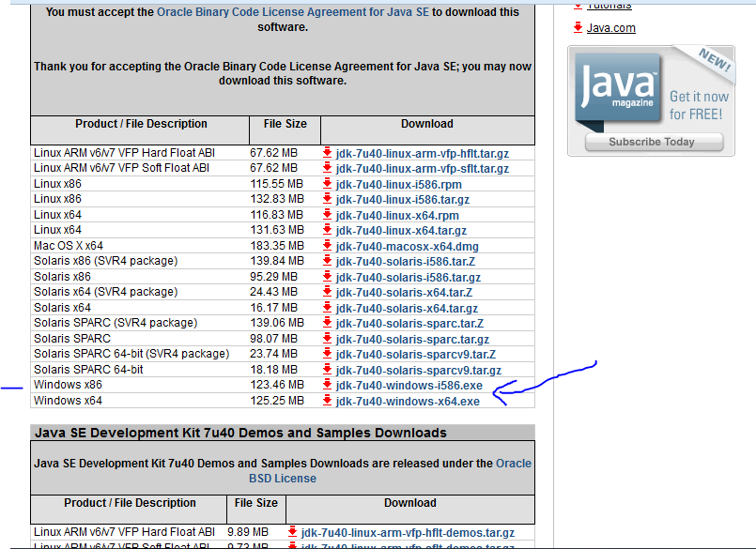Click download icon beside jdk-7u40-solaris-sparcv9.tar.gz
This screenshot has height=549, width=756.
click(x=327, y=369)
